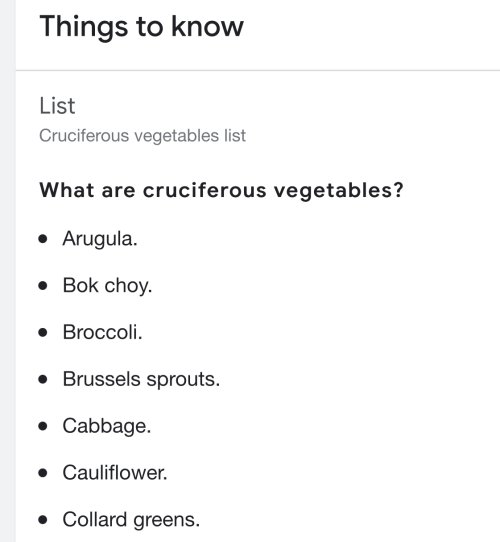Select the Bok choy list item

coord(107,286)
